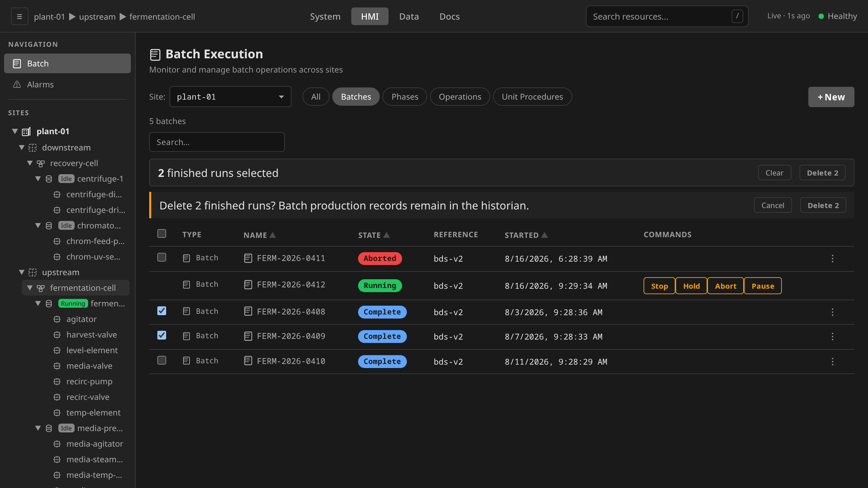The height and width of the screenshot is (488, 868).
Task: Clear the selected finished runs
Action: 774,173
